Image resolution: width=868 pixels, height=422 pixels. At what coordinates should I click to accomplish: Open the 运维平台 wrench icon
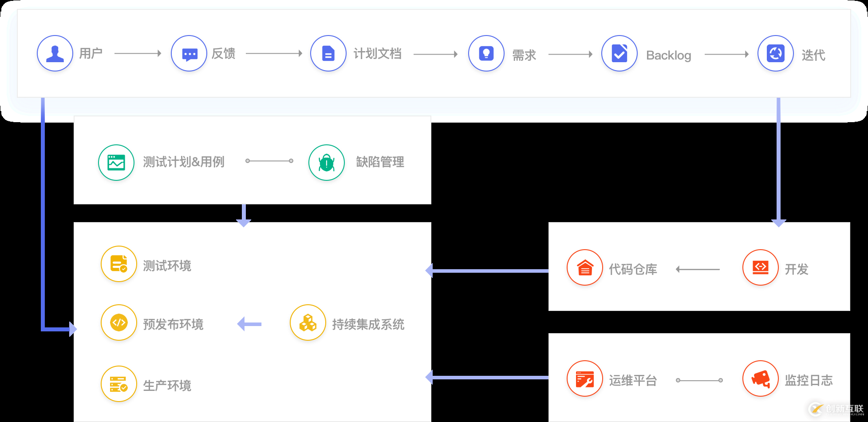point(584,379)
